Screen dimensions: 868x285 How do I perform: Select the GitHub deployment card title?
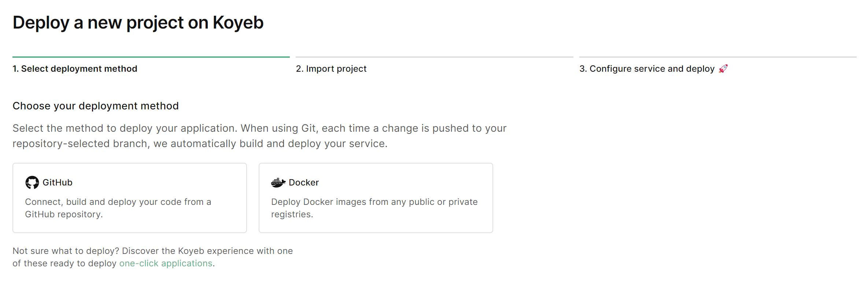[58, 183]
